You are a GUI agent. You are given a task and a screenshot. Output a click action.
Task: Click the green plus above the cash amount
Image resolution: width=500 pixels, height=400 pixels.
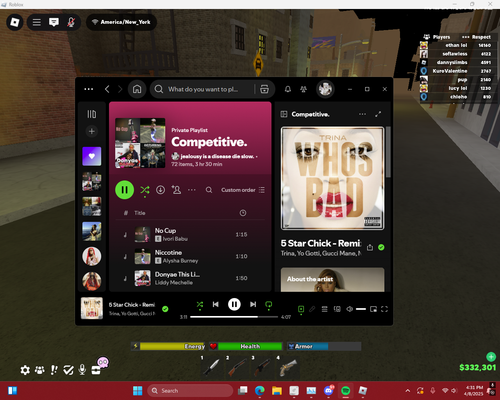tap(491, 357)
